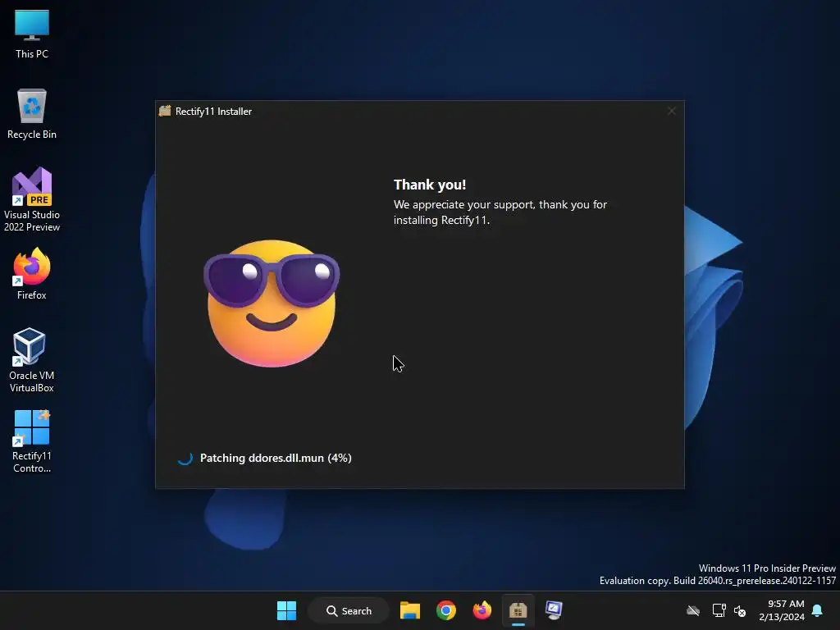This screenshot has height=630, width=840.
Task: Click the sunglasses emoji image
Action: pyautogui.click(x=272, y=304)
